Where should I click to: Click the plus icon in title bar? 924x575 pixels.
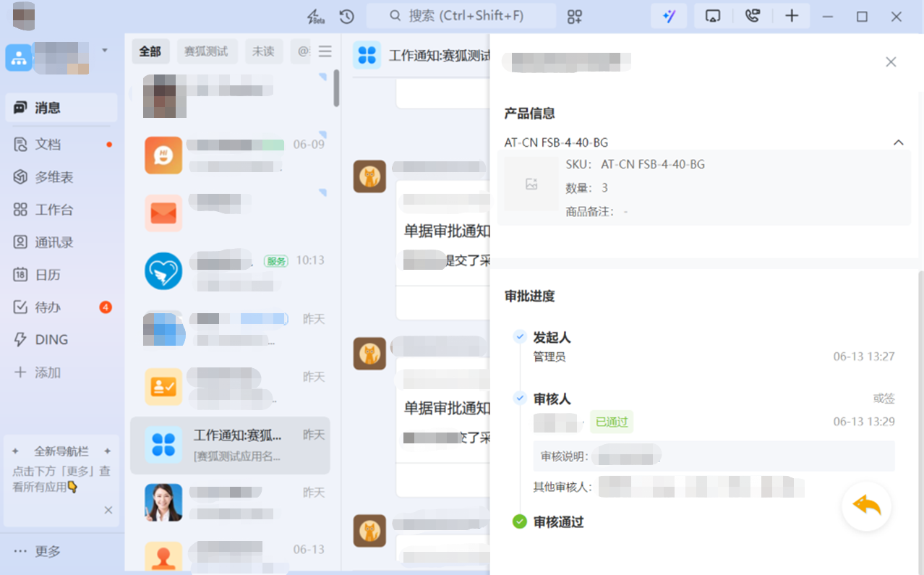[x=792, y=16]
